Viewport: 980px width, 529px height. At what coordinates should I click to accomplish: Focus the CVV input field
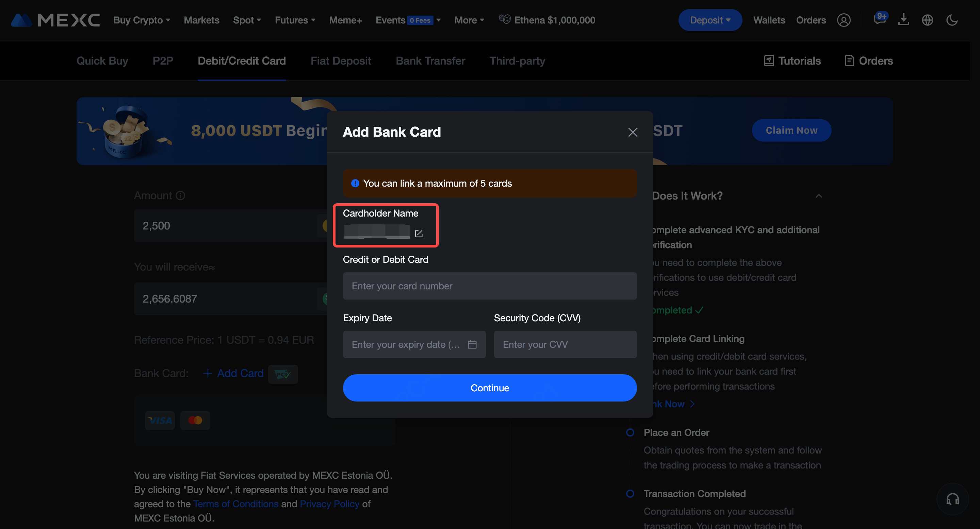[x=565, y=344]
